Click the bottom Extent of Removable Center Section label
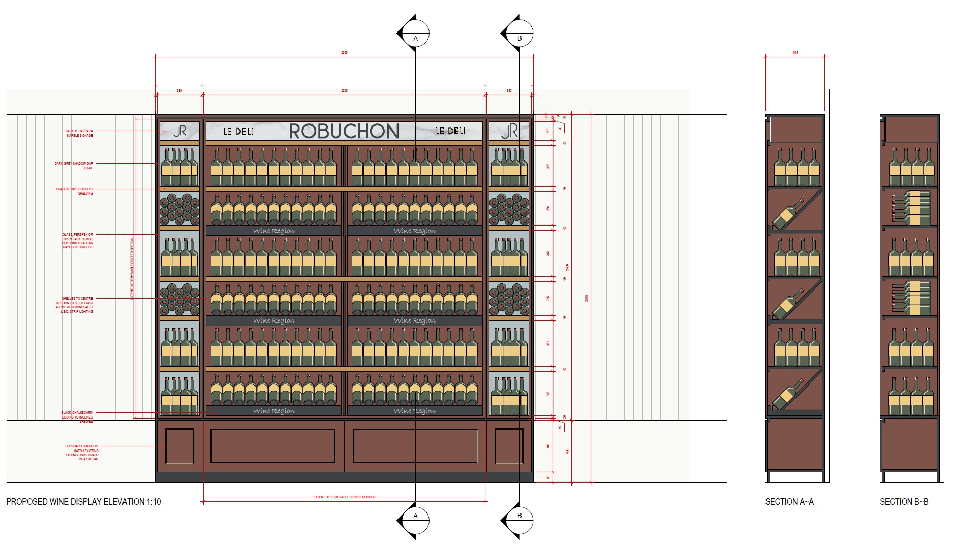Viewport: 980px width, 546px height. coord(344,497)
